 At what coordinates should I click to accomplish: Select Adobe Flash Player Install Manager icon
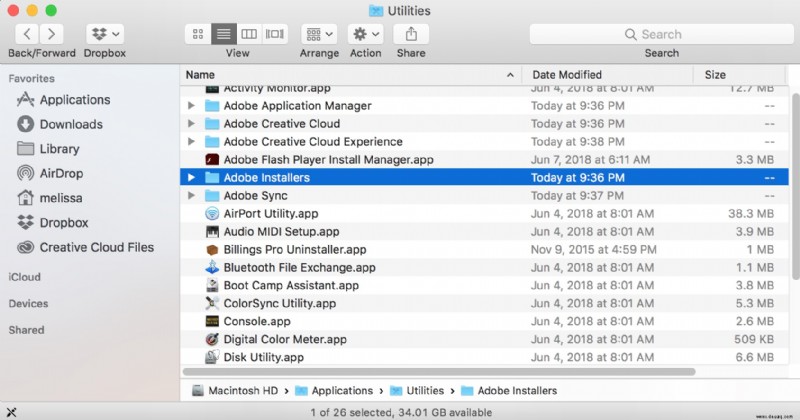point(212,160)
